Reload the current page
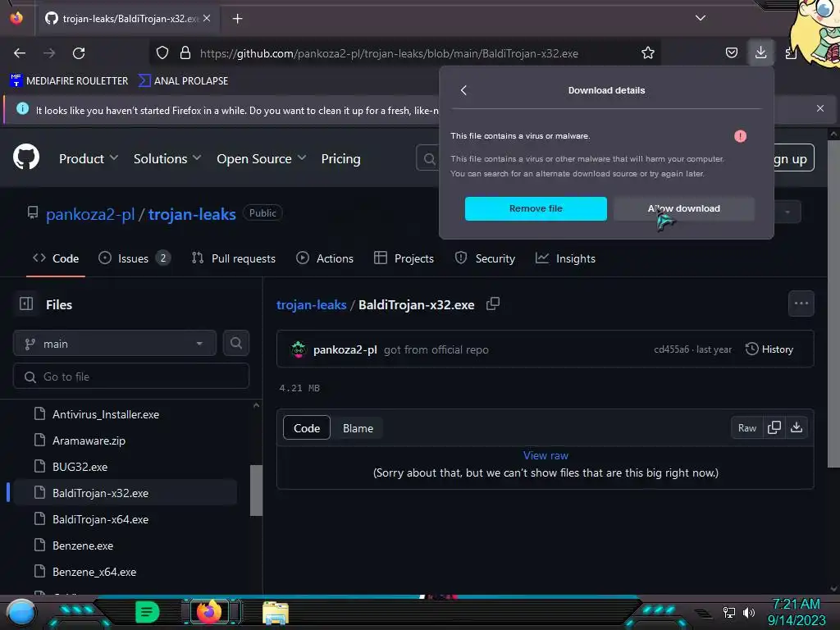Image resolution: width=840 pixels, height=630 pixels. pos(79,53)
